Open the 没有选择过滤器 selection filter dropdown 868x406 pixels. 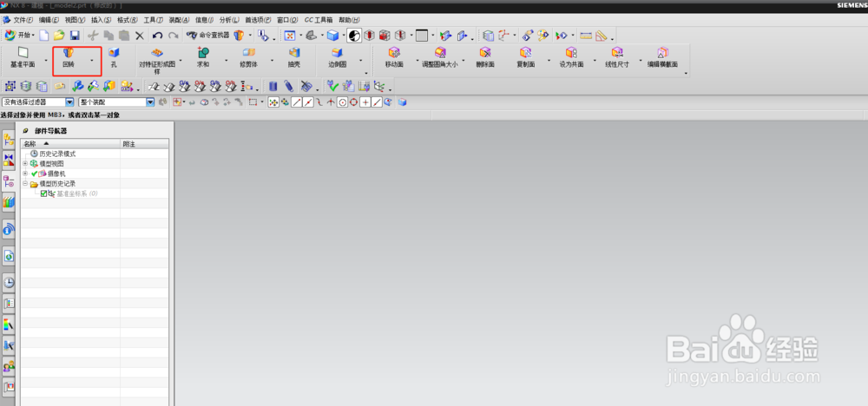point(37,102)
